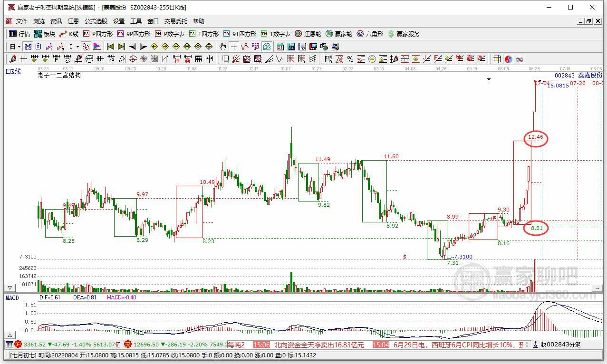Viewport: 607px width, 364px height.
Task: Expand the period 日 dropdown arrow
Action: (19, 47)
